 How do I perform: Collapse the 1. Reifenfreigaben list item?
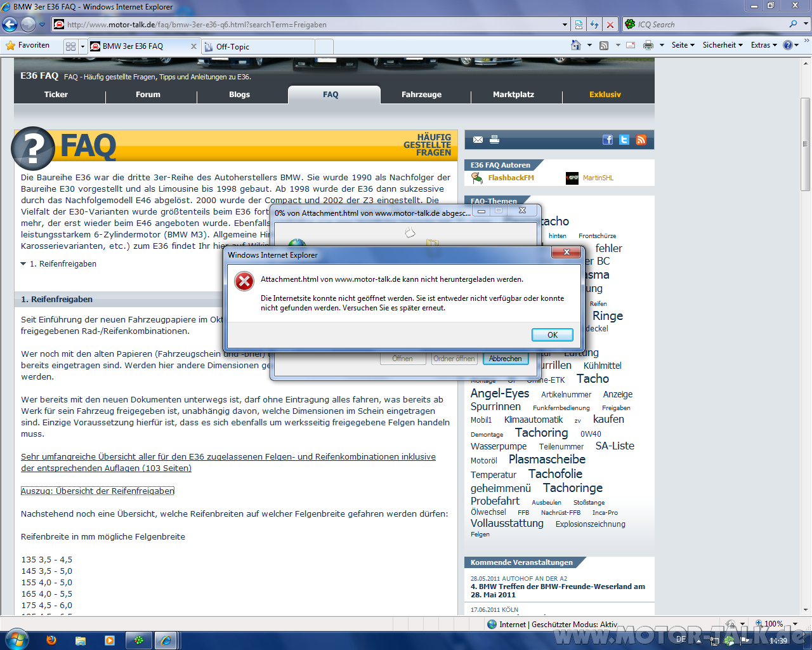(23, 264)
